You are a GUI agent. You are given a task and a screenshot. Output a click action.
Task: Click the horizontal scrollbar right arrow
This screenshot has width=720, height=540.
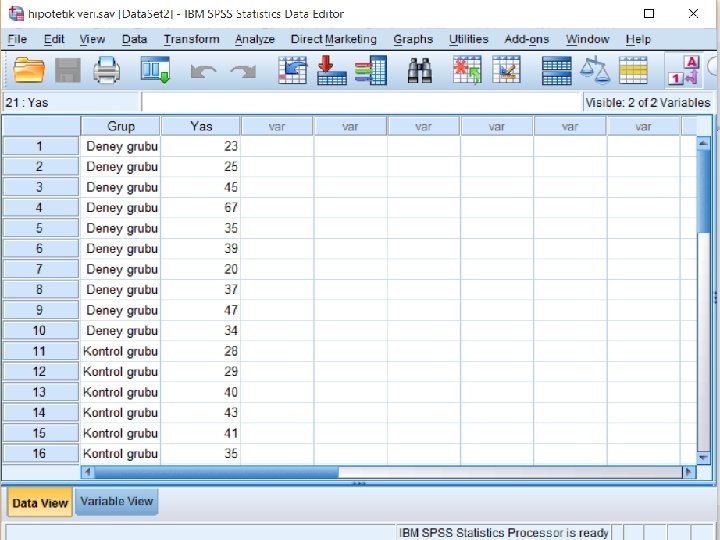pos(688,472)
